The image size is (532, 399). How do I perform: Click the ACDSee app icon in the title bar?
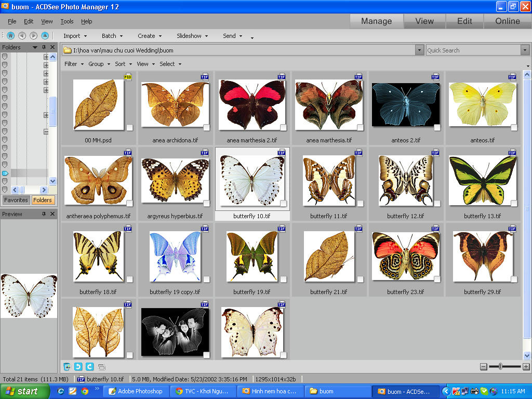coord(5,6)
